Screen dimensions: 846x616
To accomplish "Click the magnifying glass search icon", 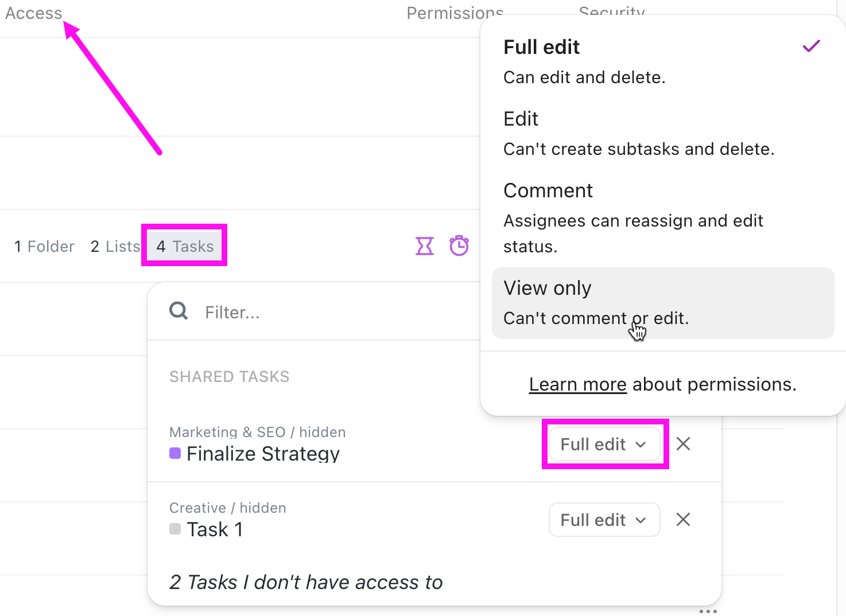I will [178, 310].
